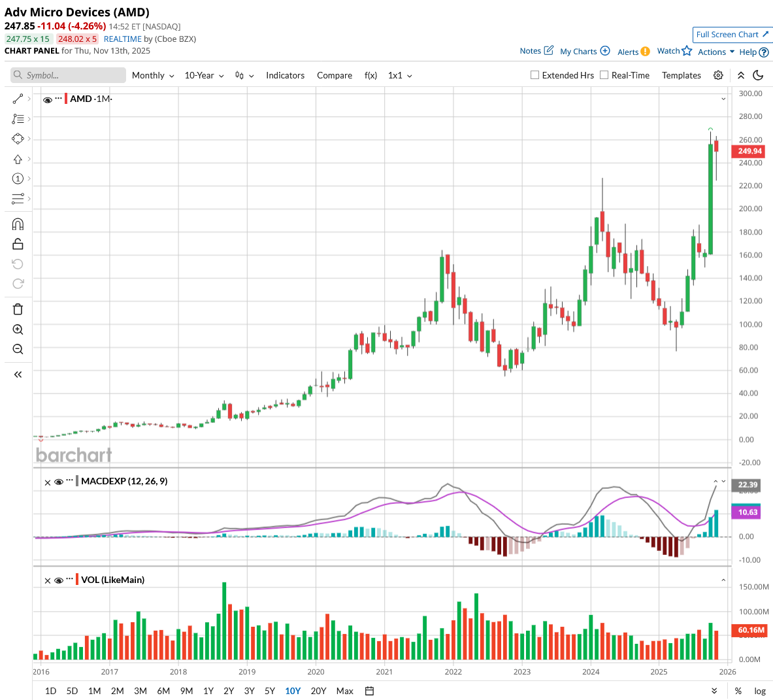Open AMD main plot options ellipsis
Image resolution: width=773 pixels, height=700 pixels.
point(59,98)
